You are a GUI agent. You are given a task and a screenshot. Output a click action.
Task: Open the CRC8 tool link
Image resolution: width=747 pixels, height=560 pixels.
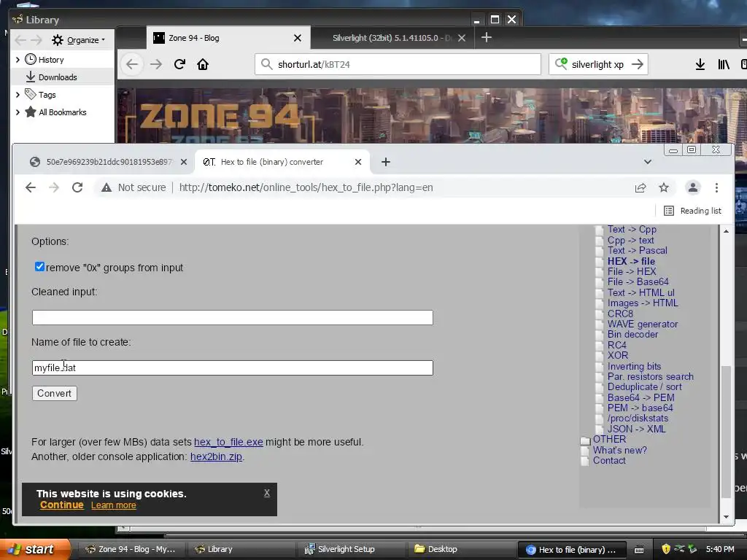620,314
